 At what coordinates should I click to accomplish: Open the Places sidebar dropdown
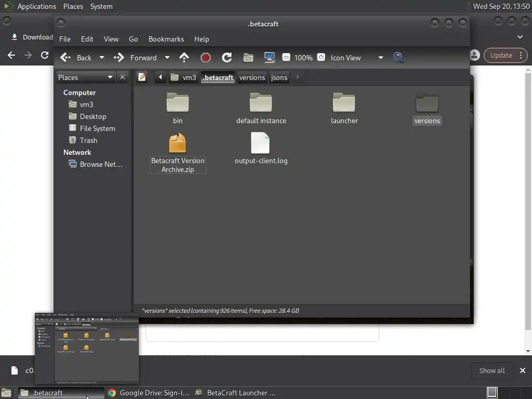click(x=85, y=77)
